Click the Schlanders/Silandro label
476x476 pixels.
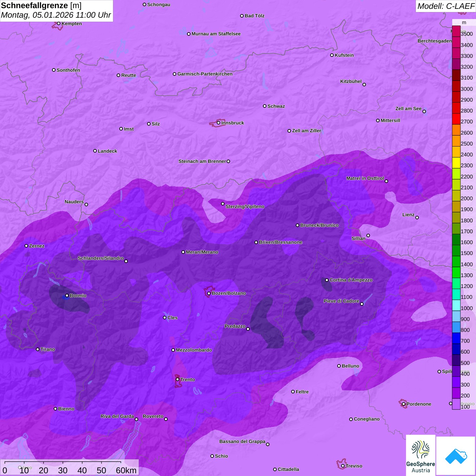101,258
